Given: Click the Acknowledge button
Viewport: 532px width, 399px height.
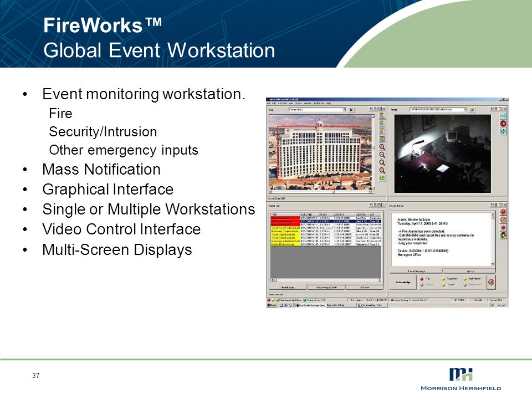Looking at the screenshot, I should (x=403, y=282).
